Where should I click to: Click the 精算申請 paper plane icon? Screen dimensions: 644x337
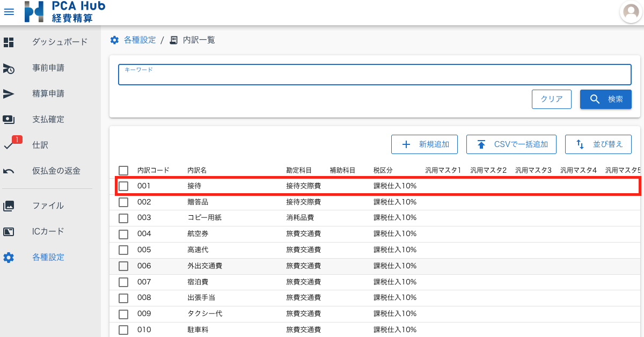[9, 94]
